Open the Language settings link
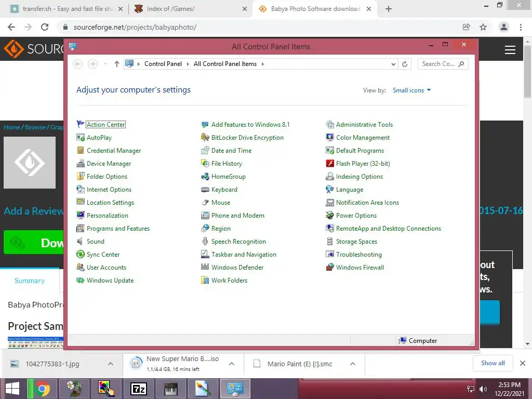Viewport: 532px width, 399px height. (350, 189)
